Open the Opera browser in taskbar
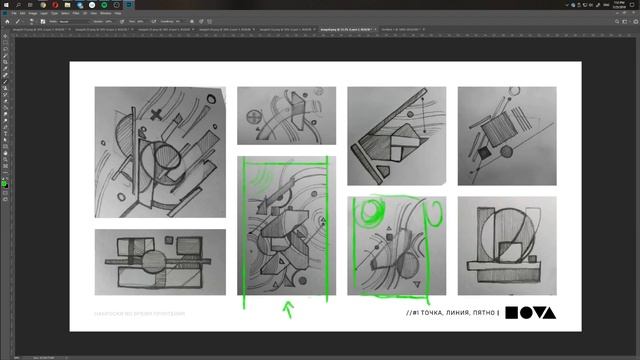Viewport: 640px width, 360px height. (x=55, y=5)
